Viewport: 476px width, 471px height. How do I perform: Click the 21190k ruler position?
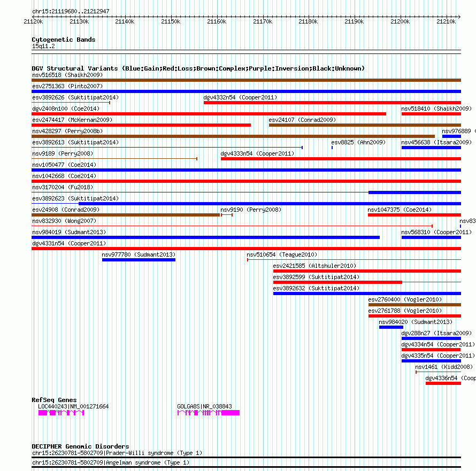pyautogui.click(x=354, y=21)
